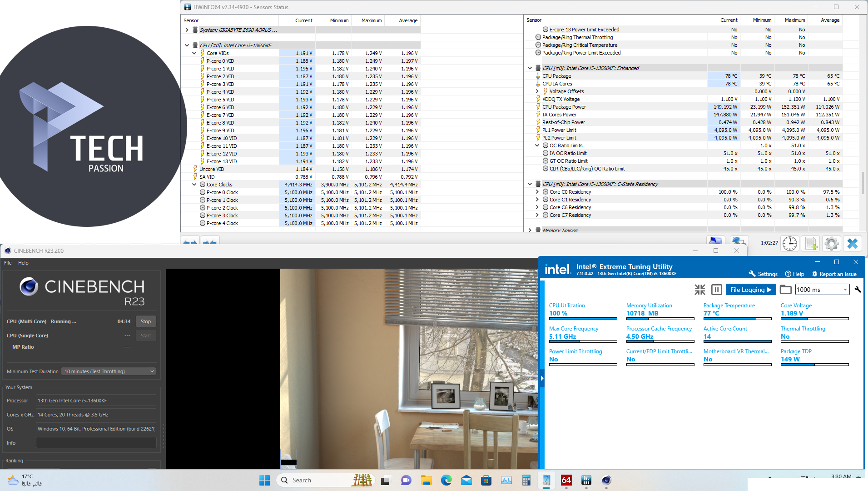
Task: Stop the CPU Multi Core test
Action: [145, 321]
